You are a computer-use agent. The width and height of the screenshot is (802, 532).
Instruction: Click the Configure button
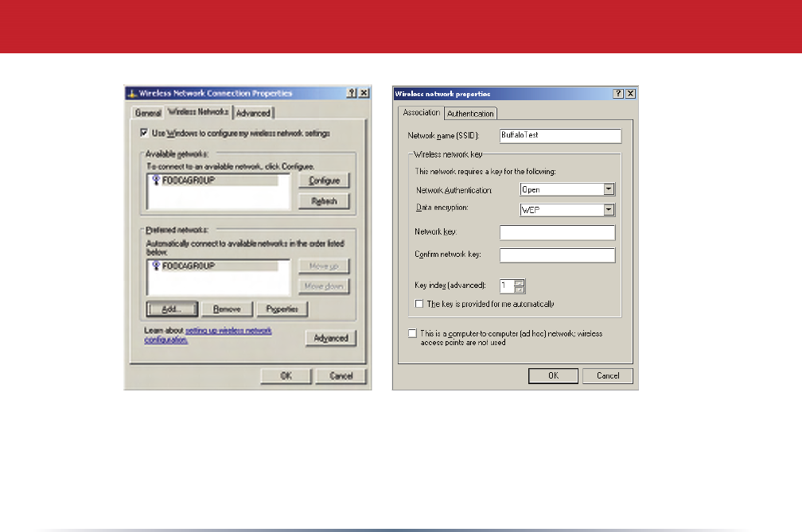(x=324, y=181)
